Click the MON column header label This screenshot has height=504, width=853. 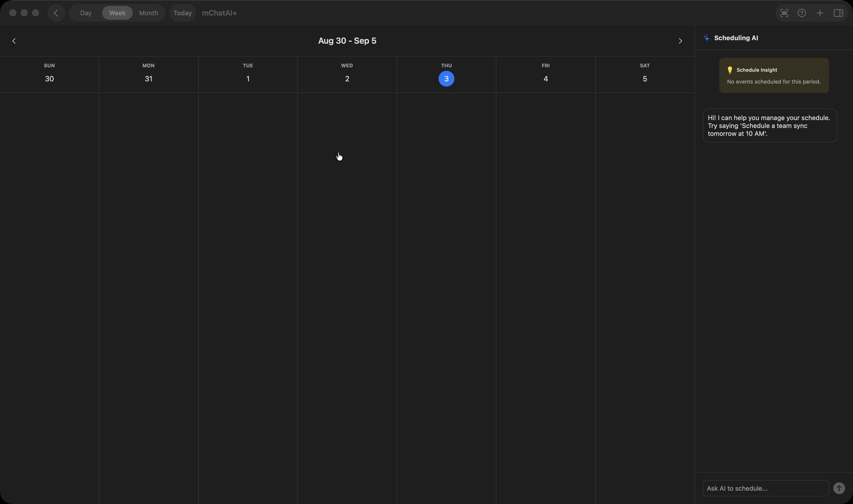[149, 66]
